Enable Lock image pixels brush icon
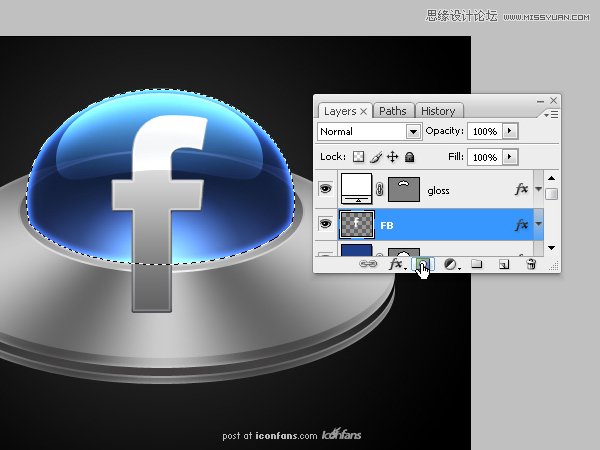The height and width of the screenshot is (450, 600). click(x=376, y=157)
